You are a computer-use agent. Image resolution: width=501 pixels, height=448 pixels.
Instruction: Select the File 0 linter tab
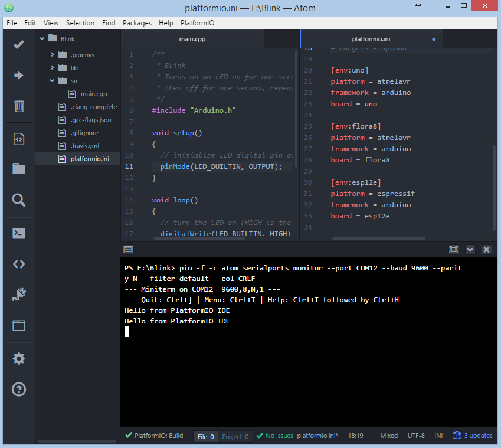click(205, 437)
